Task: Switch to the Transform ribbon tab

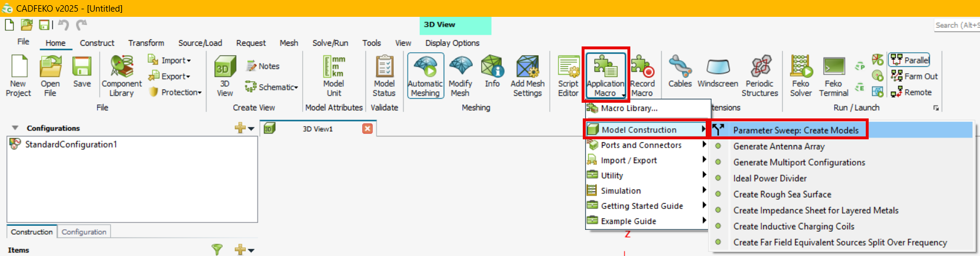Action: (x=146, y=43)
